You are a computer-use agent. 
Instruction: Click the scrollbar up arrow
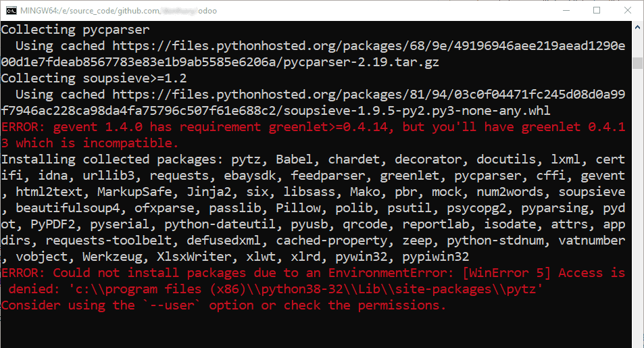637,28
